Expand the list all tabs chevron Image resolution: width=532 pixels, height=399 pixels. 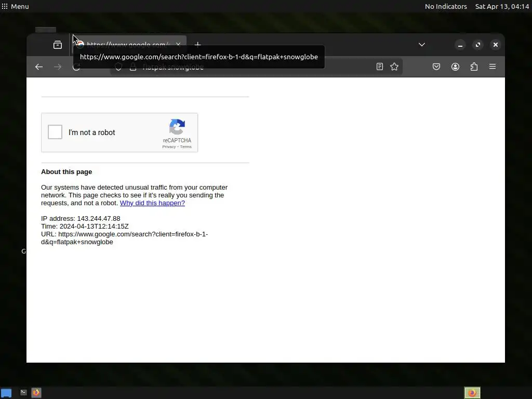[422, 45]
